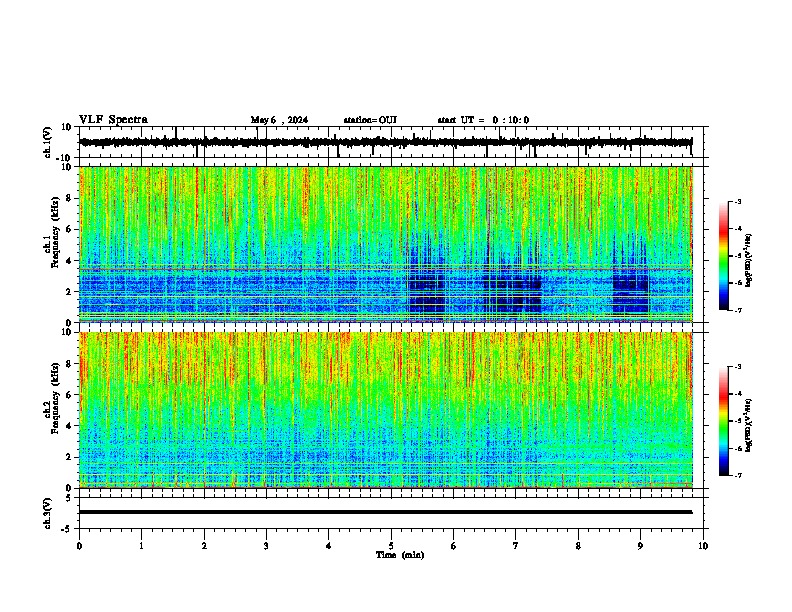Click time axis tick label "10"

[x=703, y=546]
